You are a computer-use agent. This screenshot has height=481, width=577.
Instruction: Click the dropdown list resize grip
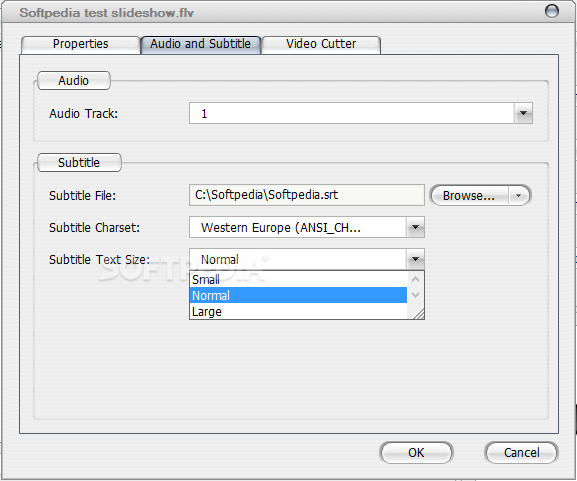point(419,314)
